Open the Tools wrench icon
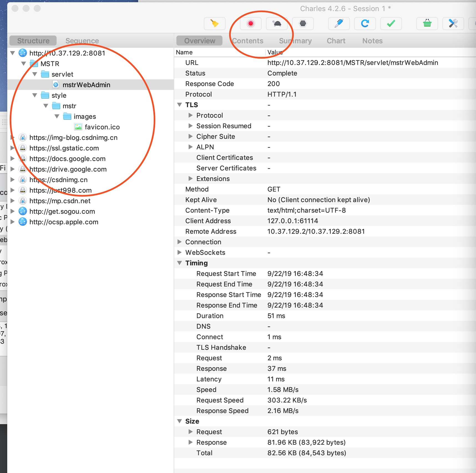This screenshot has width=476, height=473. (453, 23)
